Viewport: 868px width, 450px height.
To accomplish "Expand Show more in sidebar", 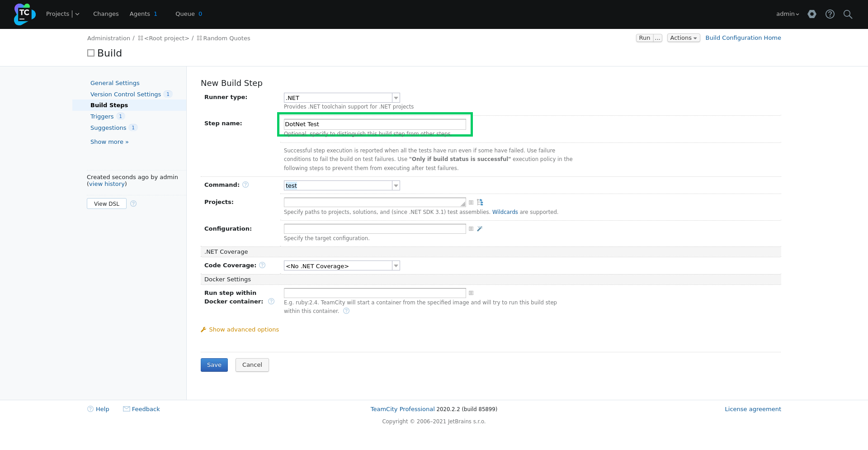I will [x=109, y=142].
